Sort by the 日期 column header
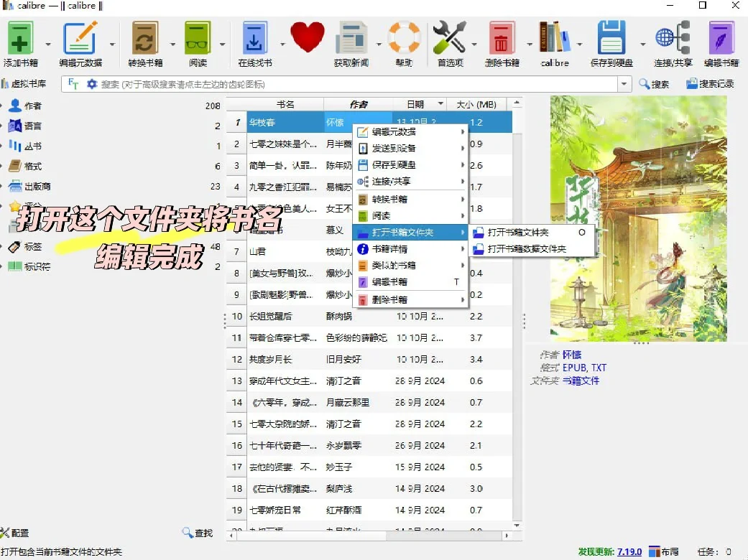Image resolution: width=748 pixels, height=560 pixels. click(420, 104)
